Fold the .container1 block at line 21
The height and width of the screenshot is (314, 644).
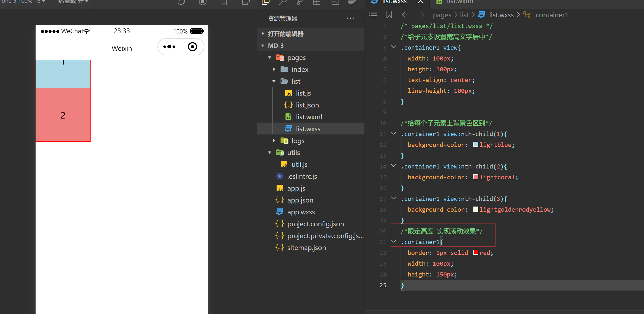pos(394,241)
